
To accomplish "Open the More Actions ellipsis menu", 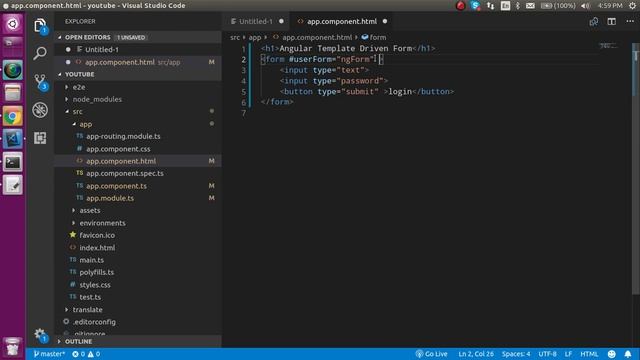I will 630,21.
